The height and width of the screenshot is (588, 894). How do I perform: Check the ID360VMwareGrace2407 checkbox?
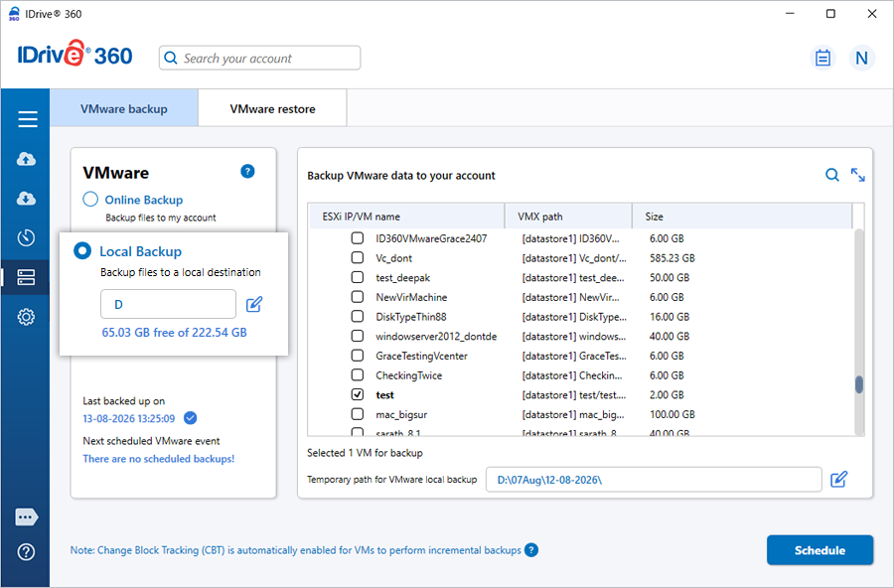coord(358,237)
